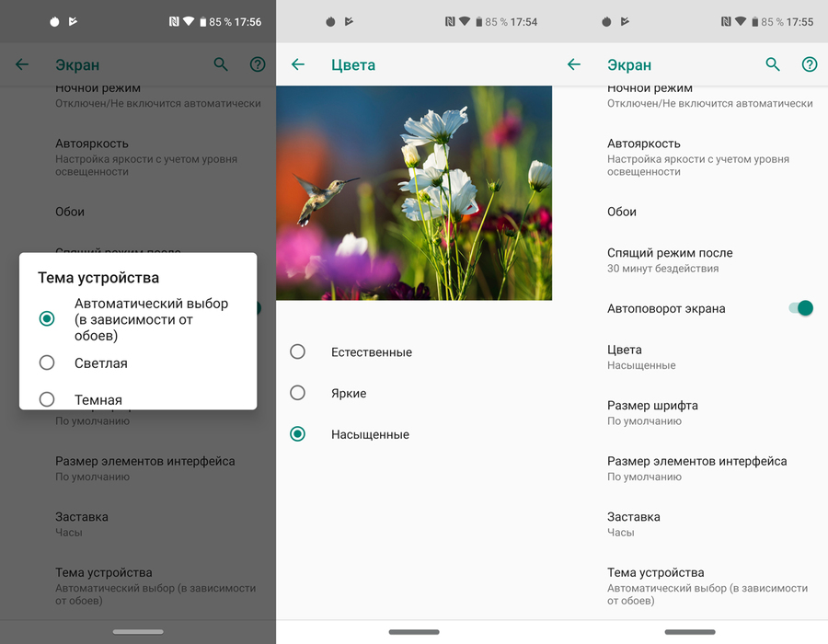Open Заставка on the right Экран screen
828x644 pixels.
(690, 524)
